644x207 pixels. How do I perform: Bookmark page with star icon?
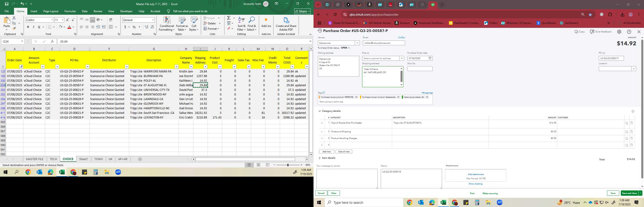591,14
